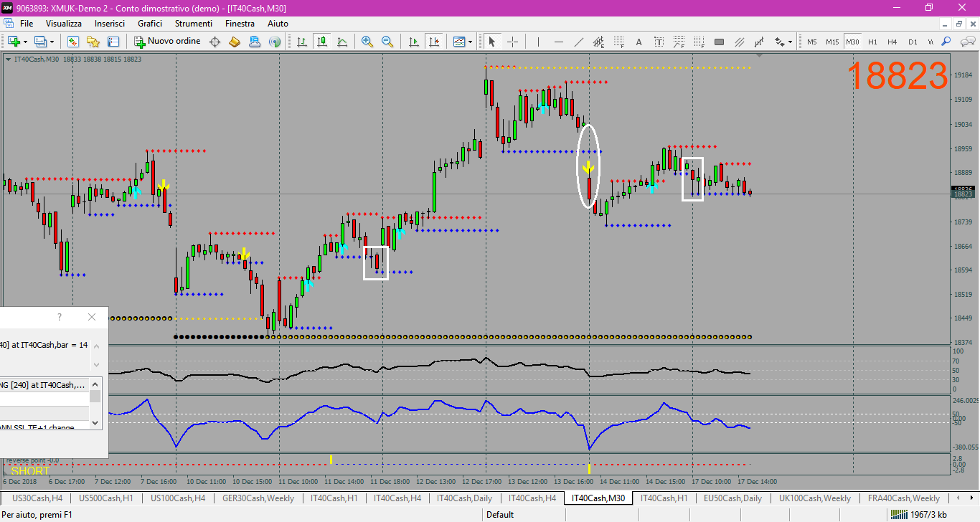Switch timeframe to M15
Screen dimensions: 980x522
[832, 42]
